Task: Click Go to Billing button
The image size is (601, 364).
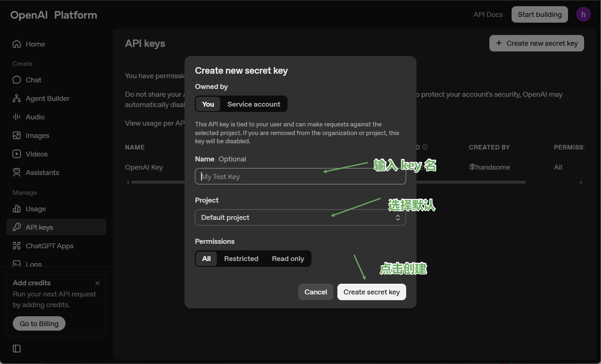Action: pyautogui.click(x=39, y=324)
